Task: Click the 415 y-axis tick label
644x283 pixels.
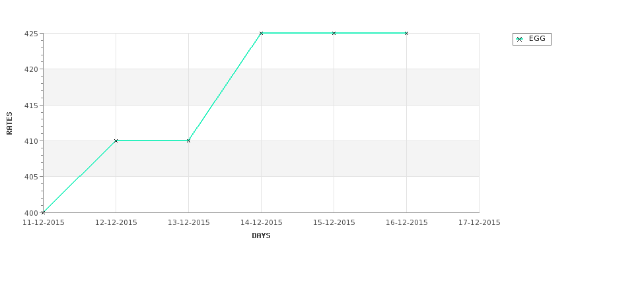Action: click(x=31, y=106)
